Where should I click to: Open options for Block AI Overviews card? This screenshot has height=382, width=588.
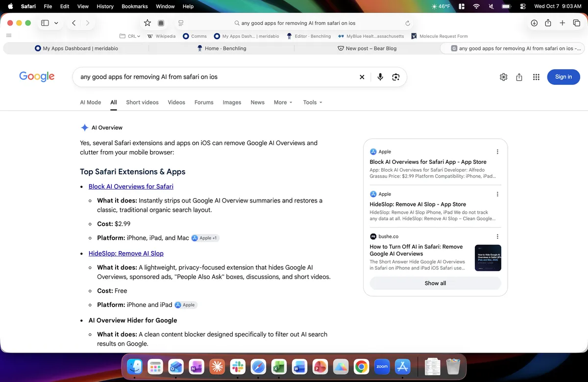pyautogui.click(x=497, y=152)
